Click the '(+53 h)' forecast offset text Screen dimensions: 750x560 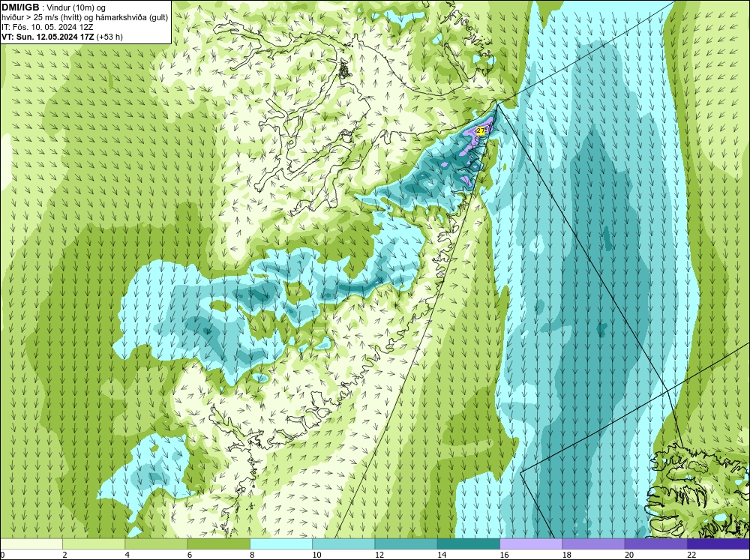[109, 37]
